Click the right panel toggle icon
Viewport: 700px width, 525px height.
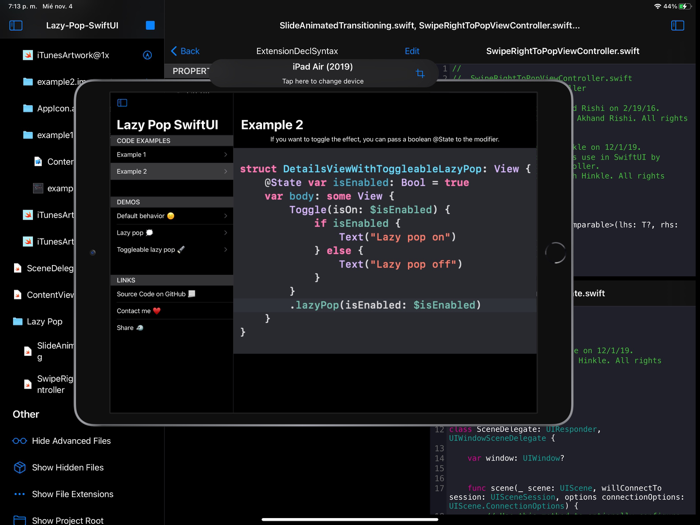pyautogui.click(x=677, y=25)
